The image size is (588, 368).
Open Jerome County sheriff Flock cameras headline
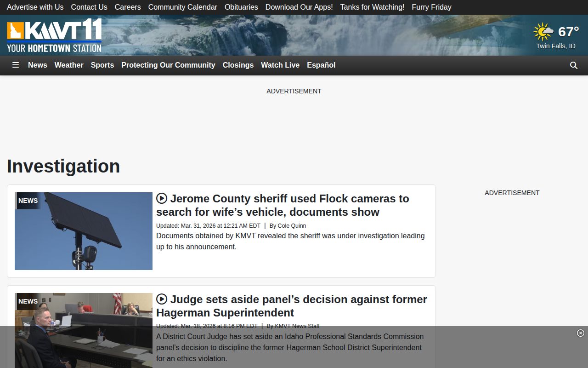pos(283,205)
